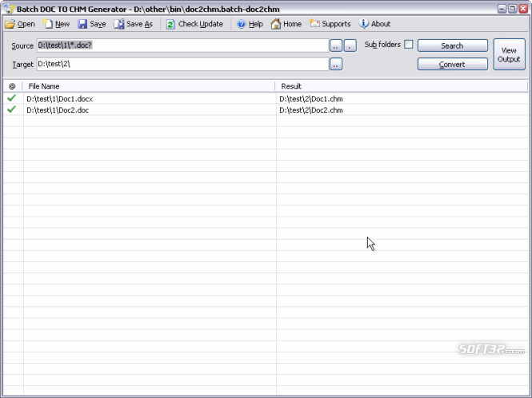Viewport: 532px width, 398px height.
Task: Open the About toolbar label
Action: click(381, 24)
